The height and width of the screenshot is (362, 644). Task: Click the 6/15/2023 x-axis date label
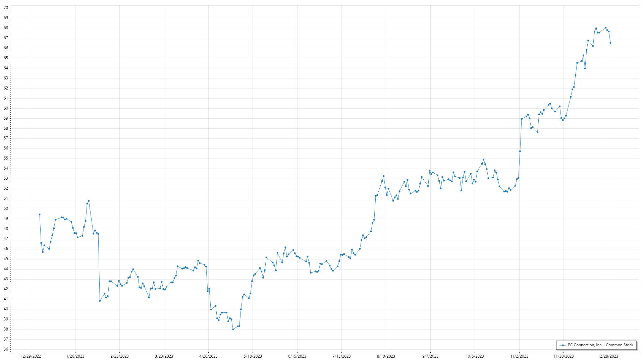297,356
